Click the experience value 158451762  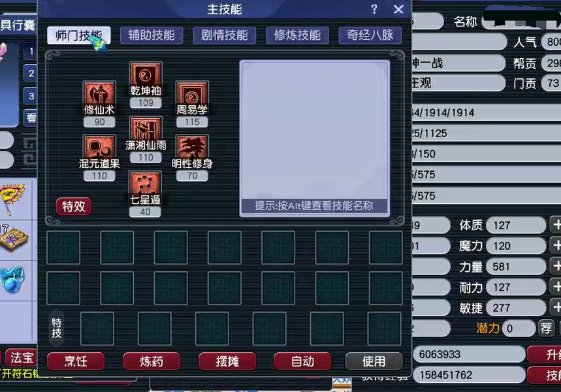tap(469, 375)
